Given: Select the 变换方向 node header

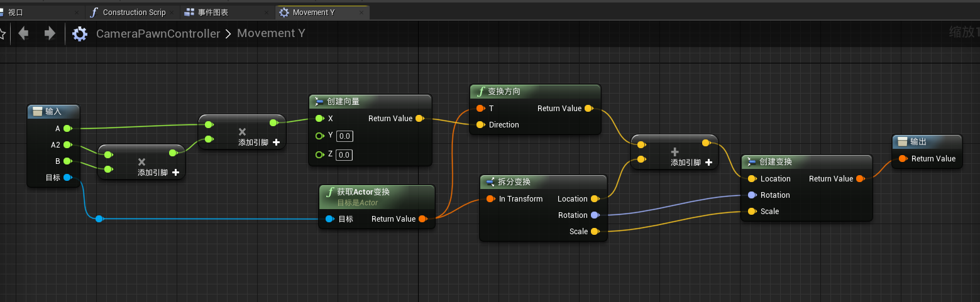Looking at the screenshot, I should [535, 92].
